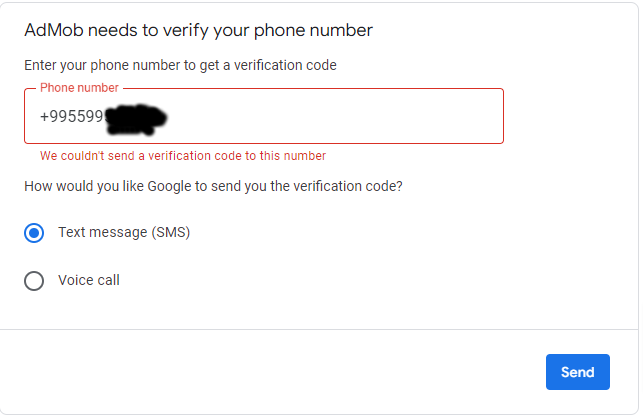Click the red "Phone number" floating label
643x419 pixels.
(x=79, y=88)
